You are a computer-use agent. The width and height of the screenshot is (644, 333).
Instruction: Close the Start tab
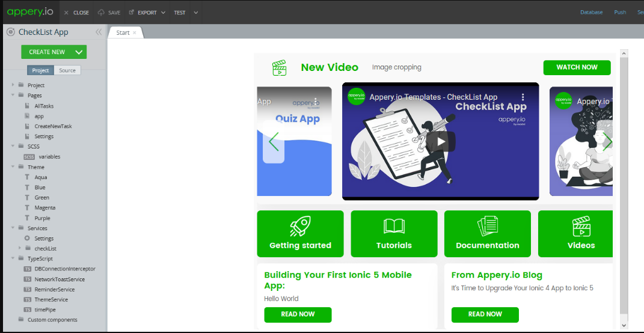134,33
